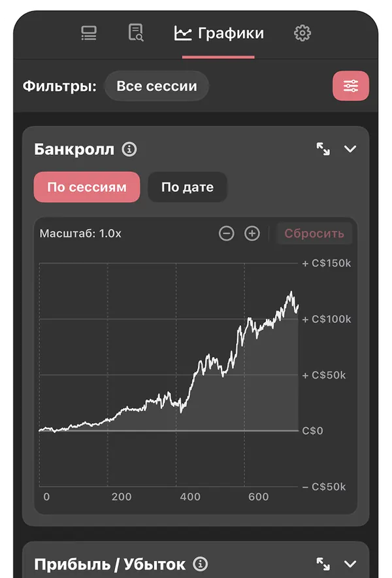
Task: Zoom out chart with minus icon
Action: coord(226,233)
